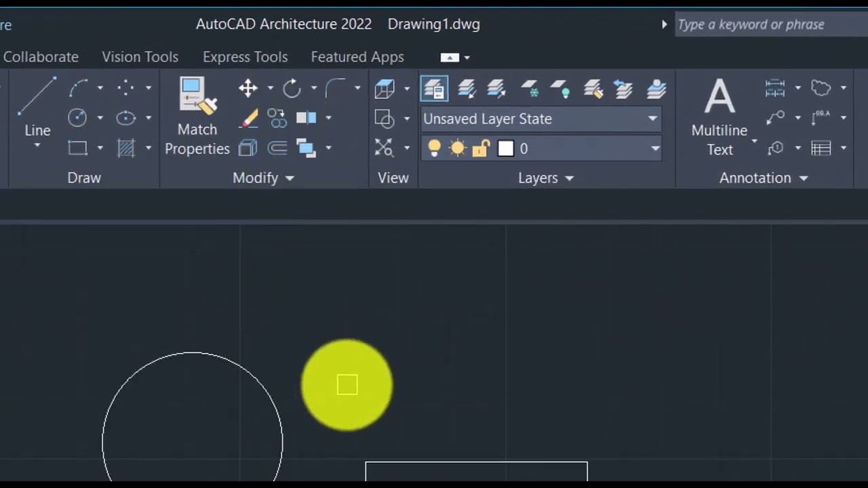Click the Offset tool icon
Image resolution: width=868 pixels, height=488 pixels.
point(277,148)
